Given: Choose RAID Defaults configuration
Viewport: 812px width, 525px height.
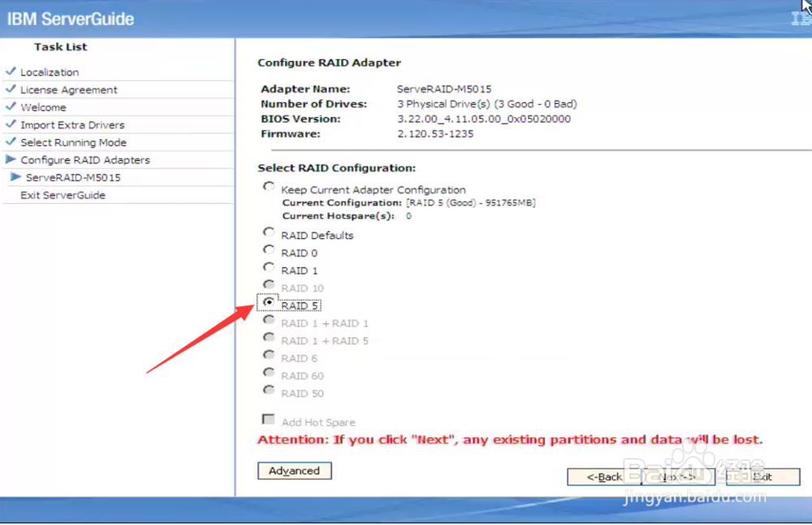Looking at the screenshot, I should (268, 232).
